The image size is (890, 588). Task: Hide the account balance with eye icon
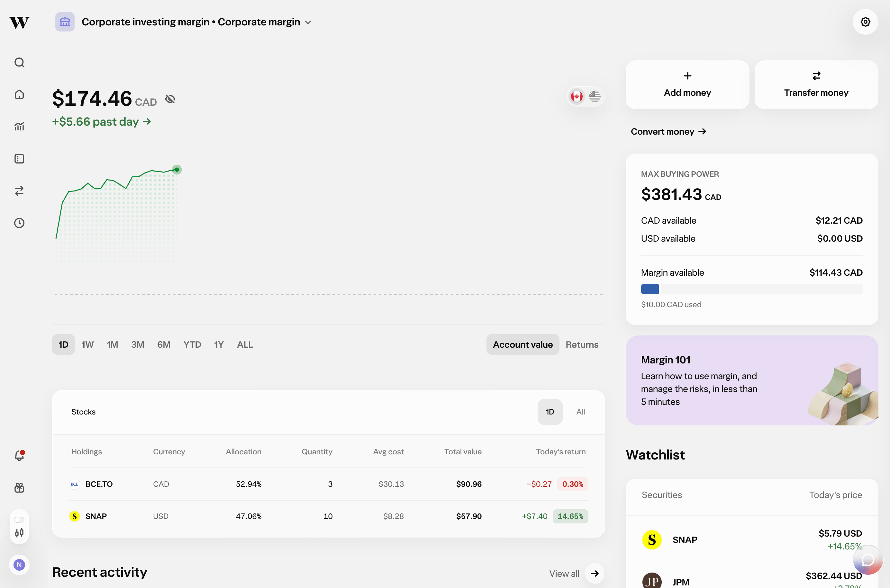[170, 99]
